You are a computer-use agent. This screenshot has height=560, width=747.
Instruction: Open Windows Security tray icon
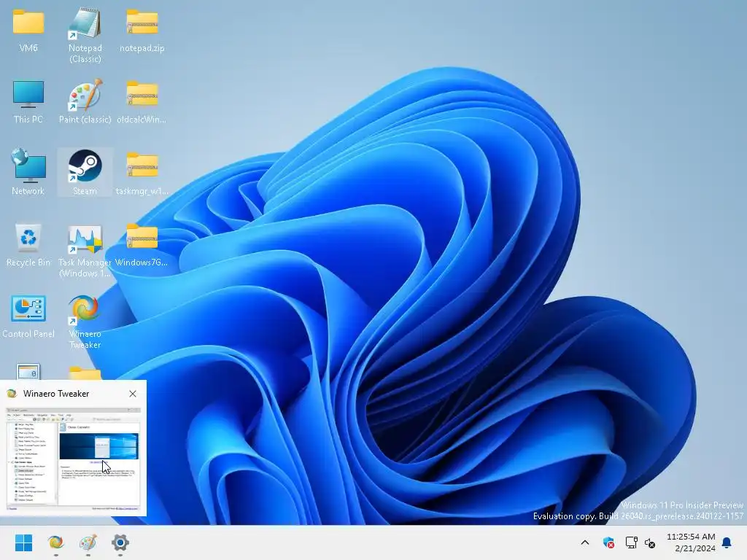click(608, 542)
